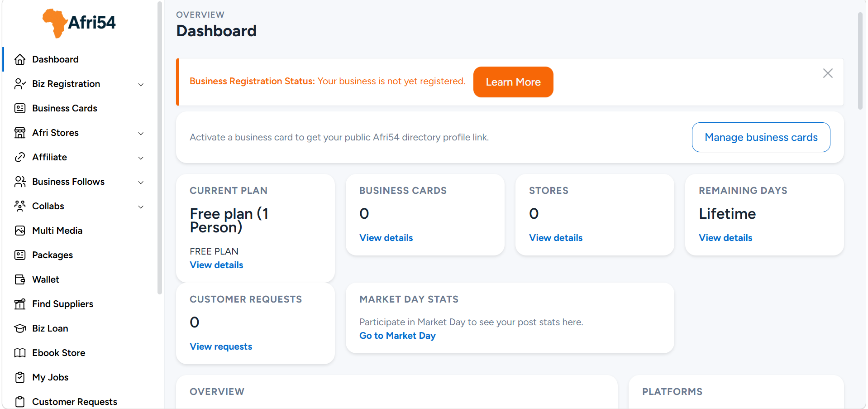Expand the Business Follows chevron
Image resolution: width=868 pixels, height=409 pixels.
pos(141,183)
